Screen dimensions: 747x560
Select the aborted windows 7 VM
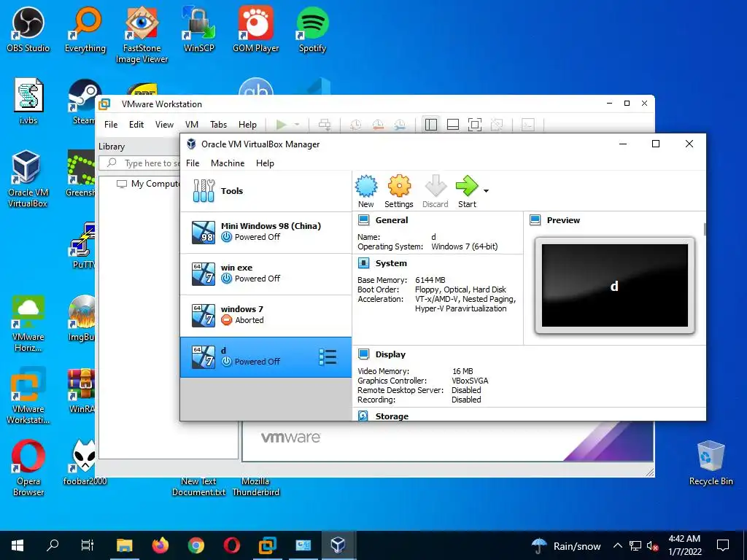[266, 315]
